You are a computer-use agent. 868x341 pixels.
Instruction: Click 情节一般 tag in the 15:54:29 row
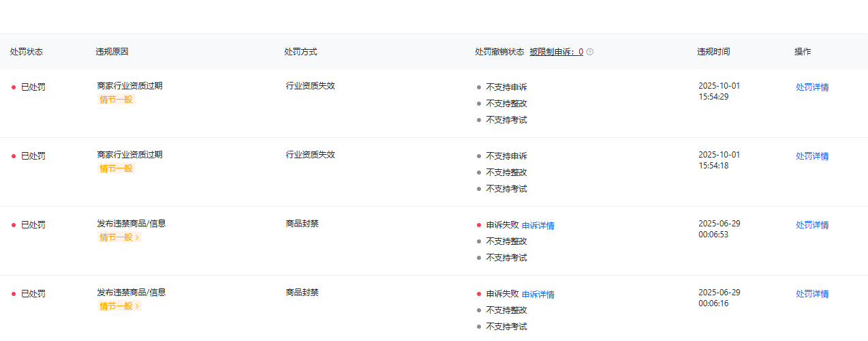click(116, 100)
